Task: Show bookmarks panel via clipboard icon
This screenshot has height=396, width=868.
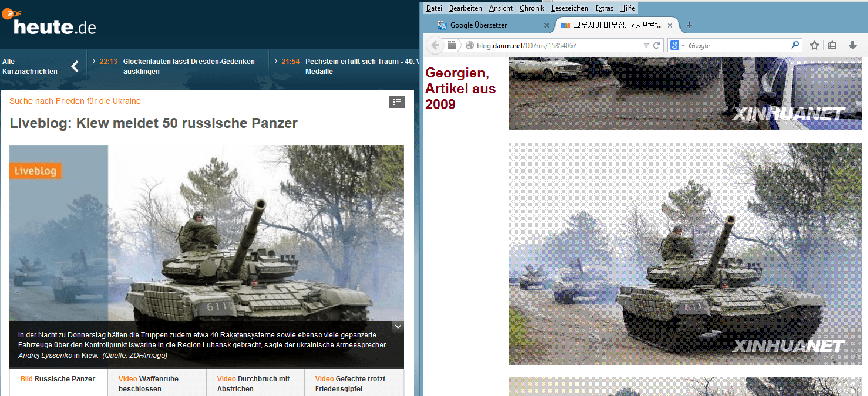Action: [832, 45]
